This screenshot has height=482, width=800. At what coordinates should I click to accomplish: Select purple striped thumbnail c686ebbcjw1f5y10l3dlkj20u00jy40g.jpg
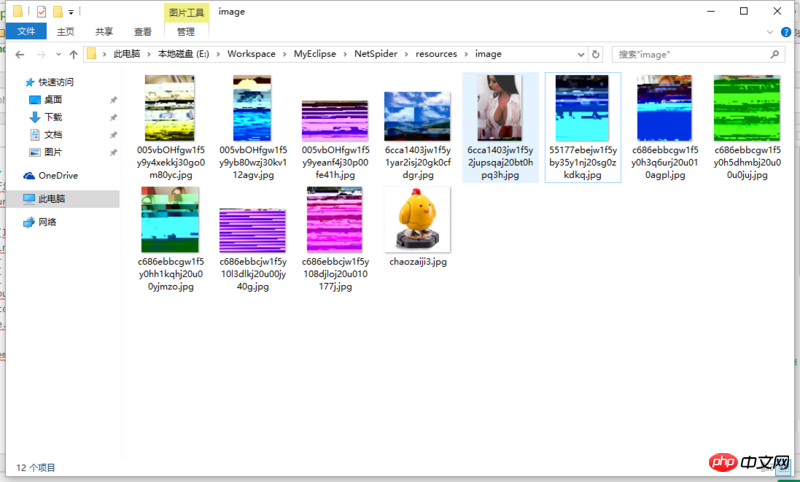point(252,231)
